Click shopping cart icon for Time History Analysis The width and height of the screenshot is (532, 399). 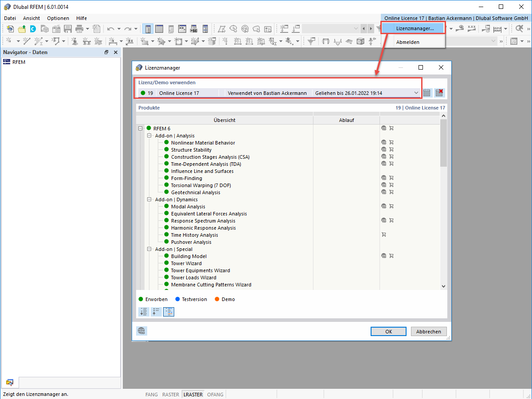tap(384, 235)
